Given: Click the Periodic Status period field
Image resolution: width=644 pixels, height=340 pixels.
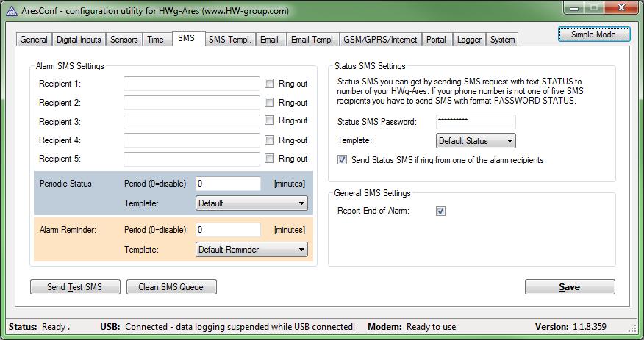Looking at the screenshot, I should point(228,184).
